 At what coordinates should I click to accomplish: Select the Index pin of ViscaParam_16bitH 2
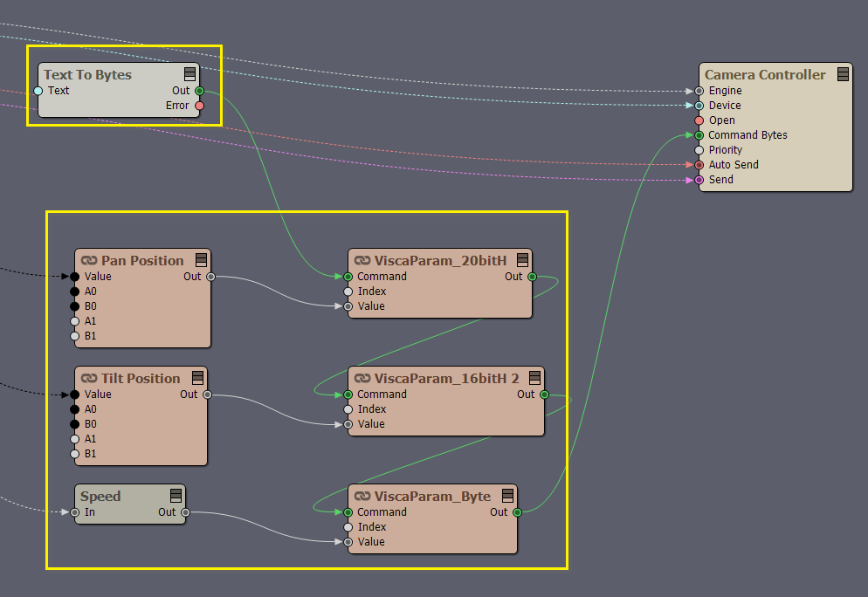point(348,409)
